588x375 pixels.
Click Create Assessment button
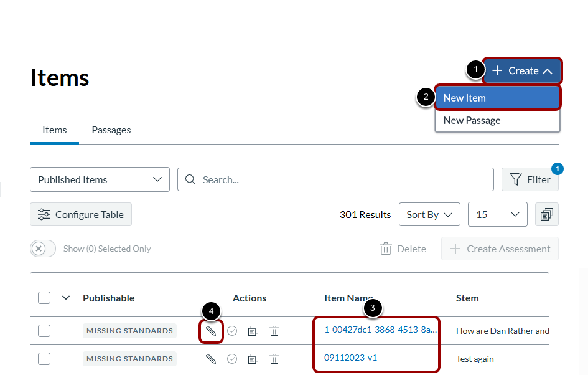pyautogui.click(x=500, y=249)
